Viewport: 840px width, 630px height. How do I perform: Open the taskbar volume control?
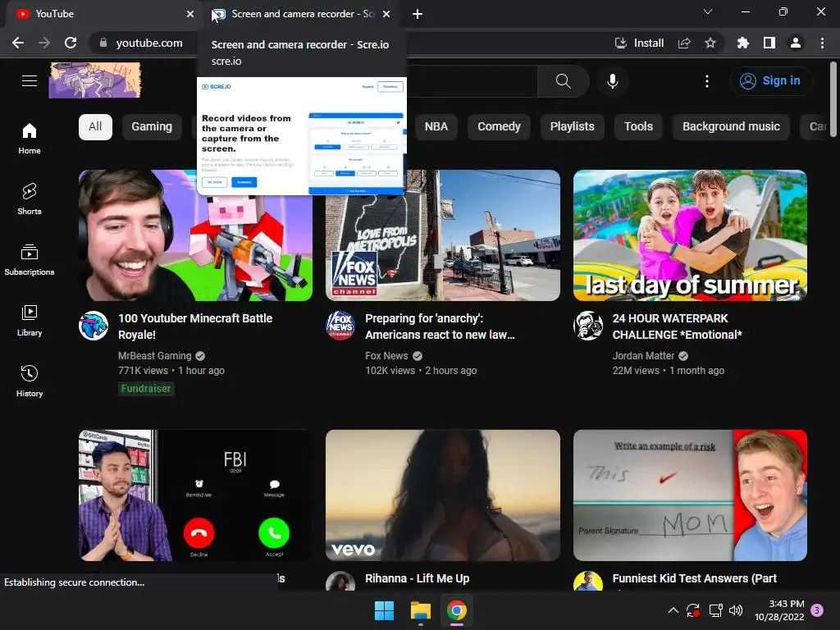736,610
